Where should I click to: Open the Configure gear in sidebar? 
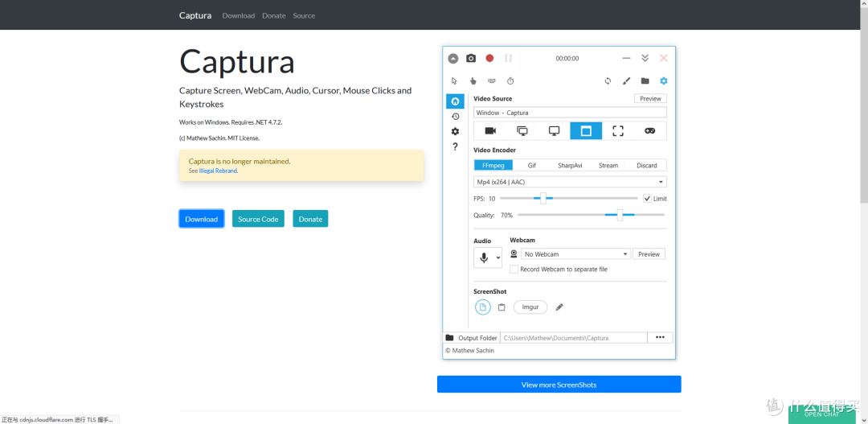click(455, 131)
